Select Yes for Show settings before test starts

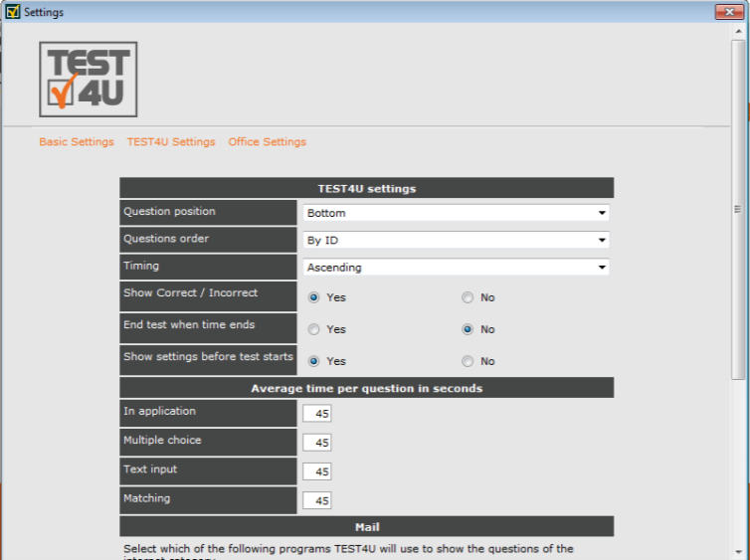[x=313, y=361]
